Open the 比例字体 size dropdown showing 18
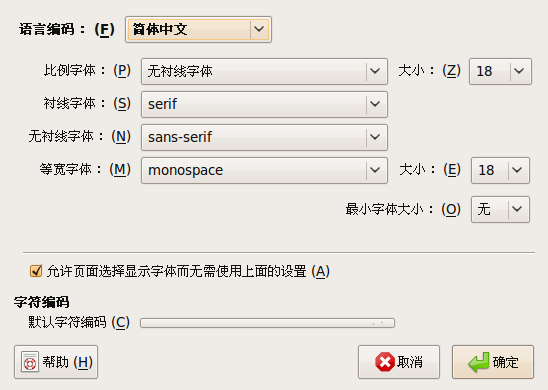The height and width of the screenshot is (390, 548). tap(500, 71)
